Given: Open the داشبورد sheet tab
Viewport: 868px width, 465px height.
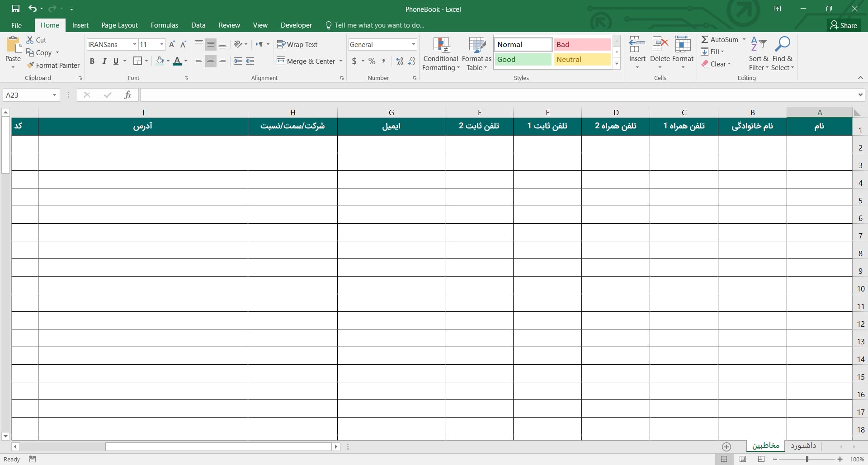Looking at the screenshot, I should click(803, 446).
